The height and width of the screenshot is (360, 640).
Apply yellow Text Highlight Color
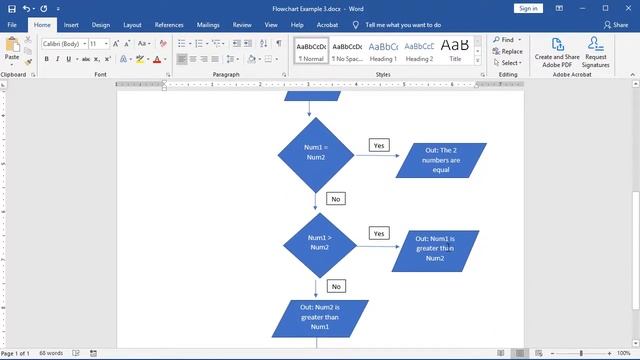pos(140,60)
